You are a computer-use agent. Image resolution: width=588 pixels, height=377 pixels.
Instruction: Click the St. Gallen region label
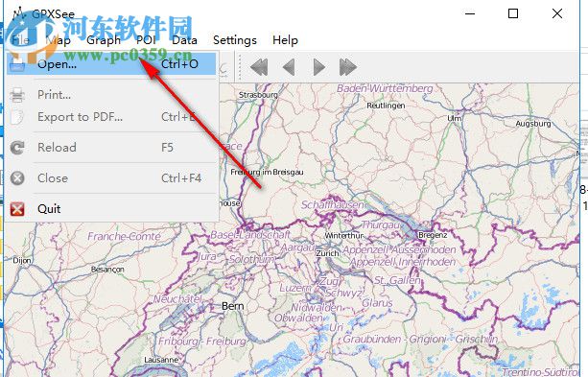(397, 280)
